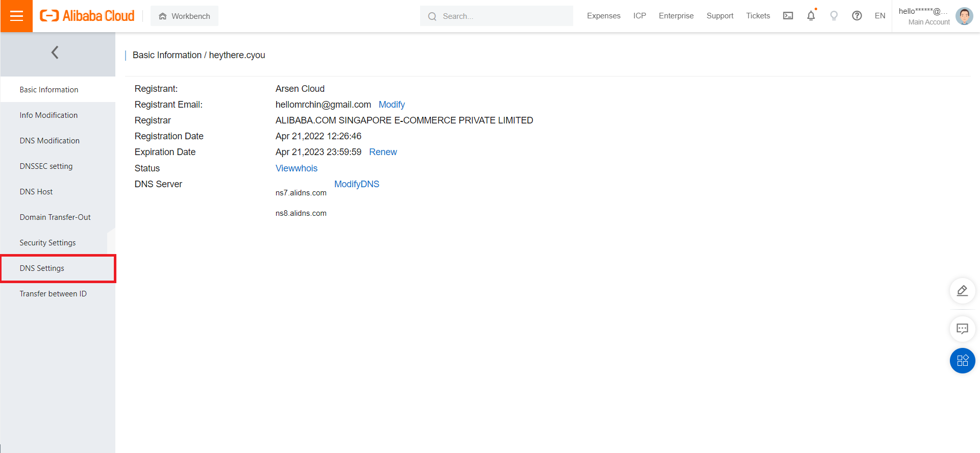Viewport: 980px width, 453px height.
Task: Click Modify link beside registrant email
Action: [x=391, y=105]
